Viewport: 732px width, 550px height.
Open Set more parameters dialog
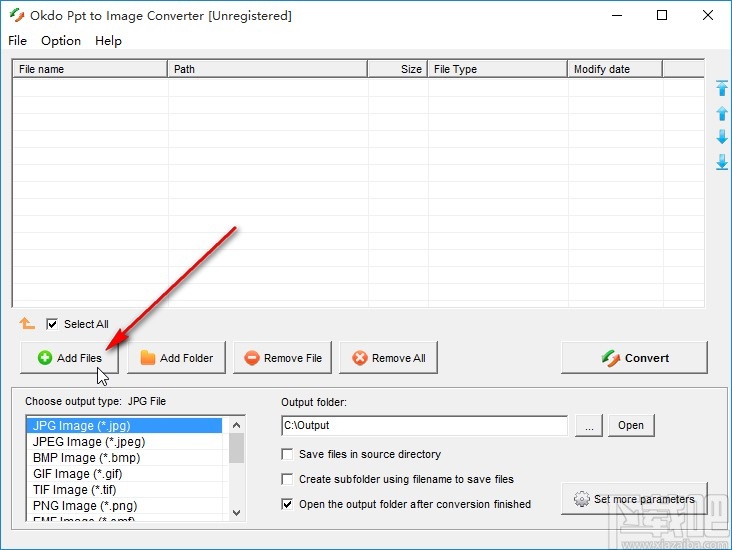pyautogui.click(x=634, y=499)
